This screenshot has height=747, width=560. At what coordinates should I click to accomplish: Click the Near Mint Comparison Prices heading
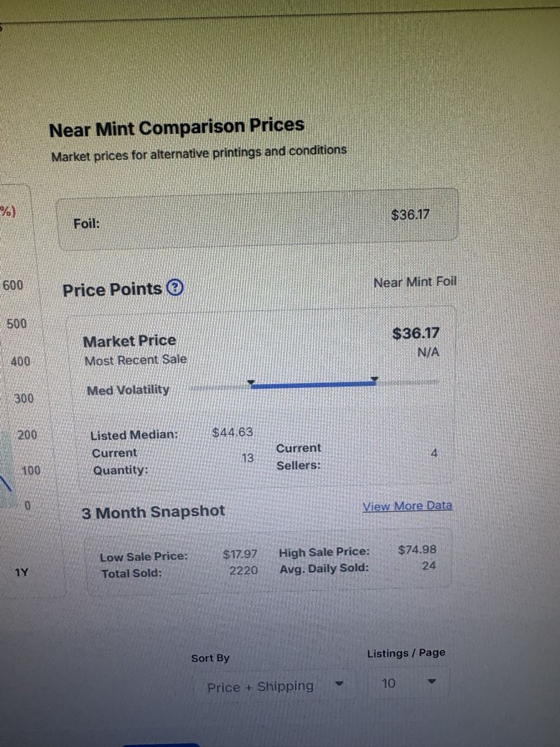coord(177,128)
